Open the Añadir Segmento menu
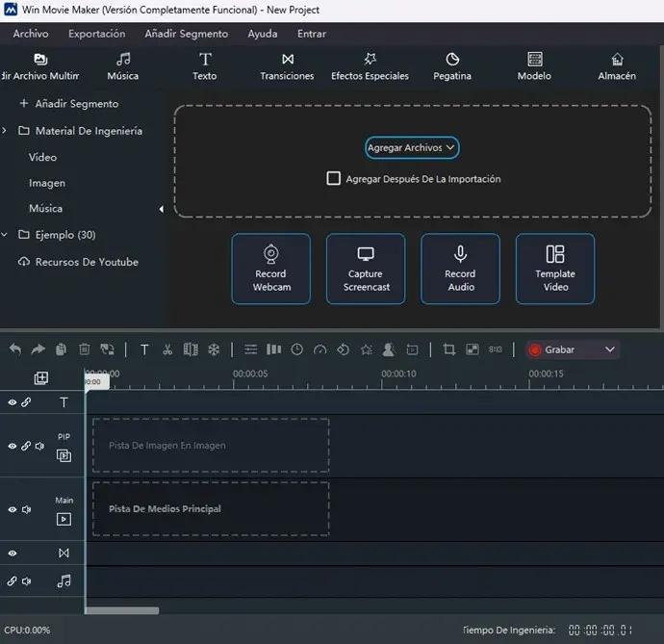This screenshot has height=644, width=664. tap(187, 34)
